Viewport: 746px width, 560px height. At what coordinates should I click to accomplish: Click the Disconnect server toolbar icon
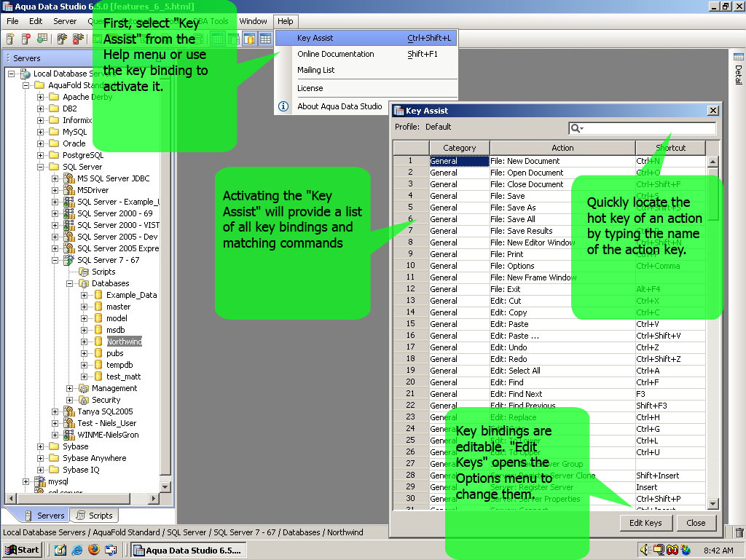(x=78, y=39)
